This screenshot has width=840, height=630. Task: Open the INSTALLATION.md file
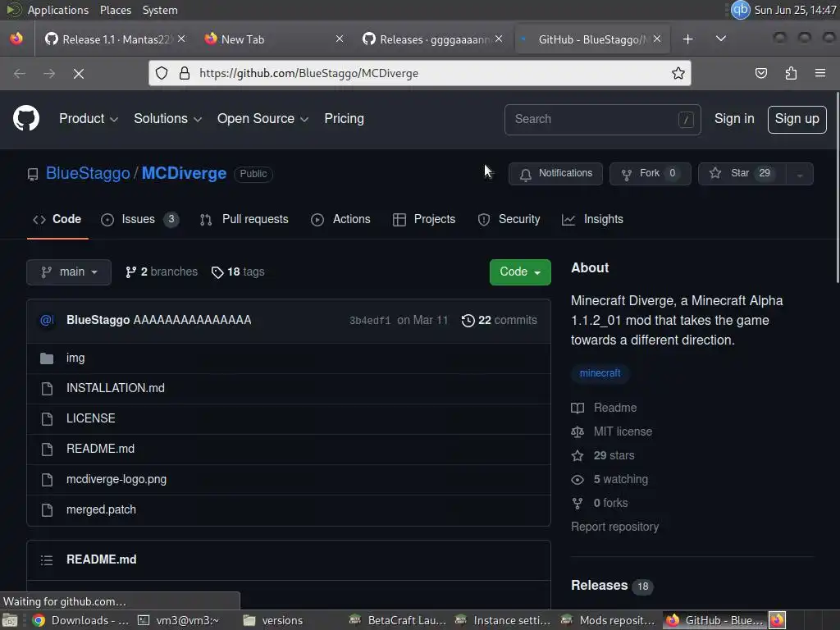[x=115, y=388]
